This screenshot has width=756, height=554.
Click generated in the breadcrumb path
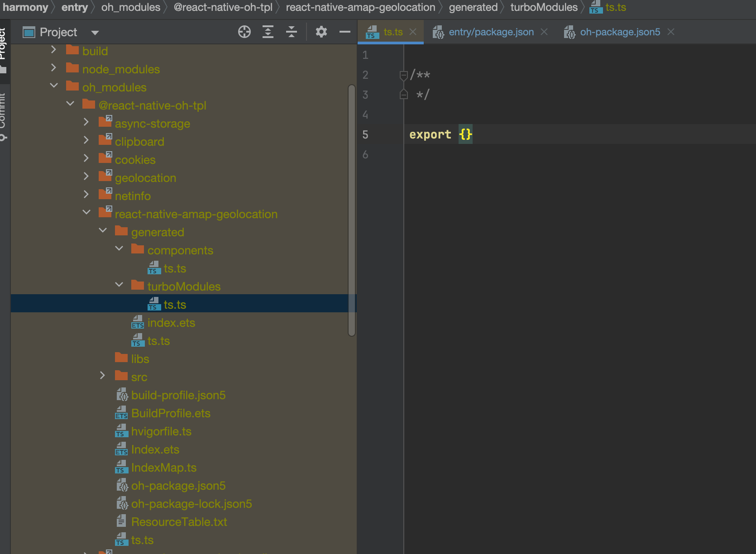click(473, 7)
